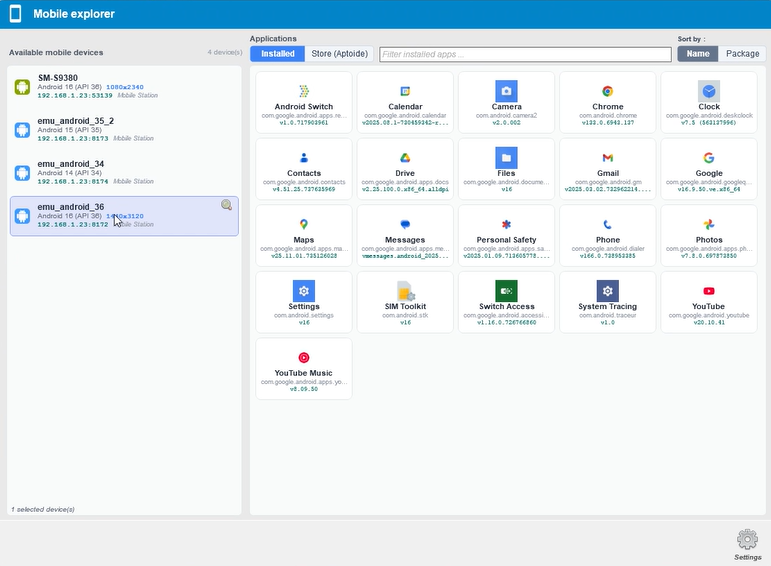Select the Maps app icon
The image size is (771, 566).
(x=304, y=224)
